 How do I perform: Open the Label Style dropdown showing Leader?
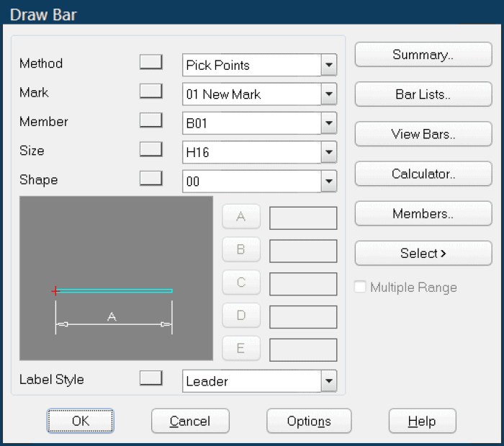tap(329, 380)
